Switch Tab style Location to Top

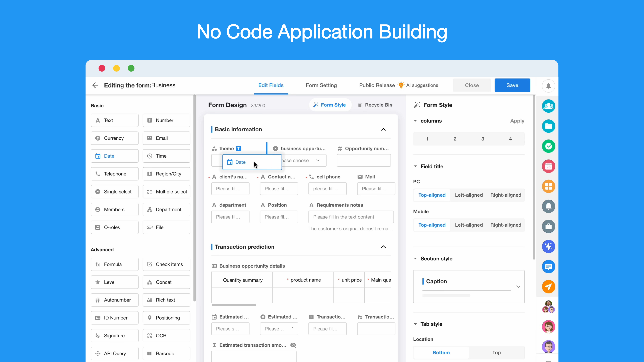click(496, 352)
